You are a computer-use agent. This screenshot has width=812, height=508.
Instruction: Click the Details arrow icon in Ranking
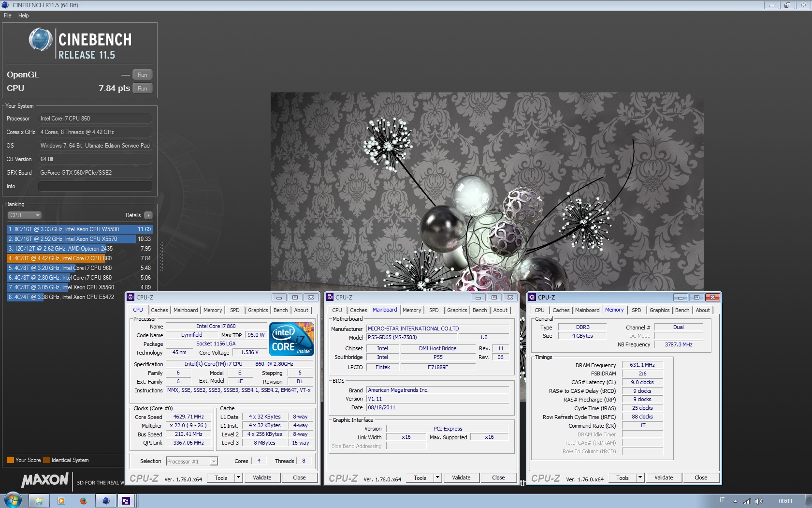pos(148,215)
